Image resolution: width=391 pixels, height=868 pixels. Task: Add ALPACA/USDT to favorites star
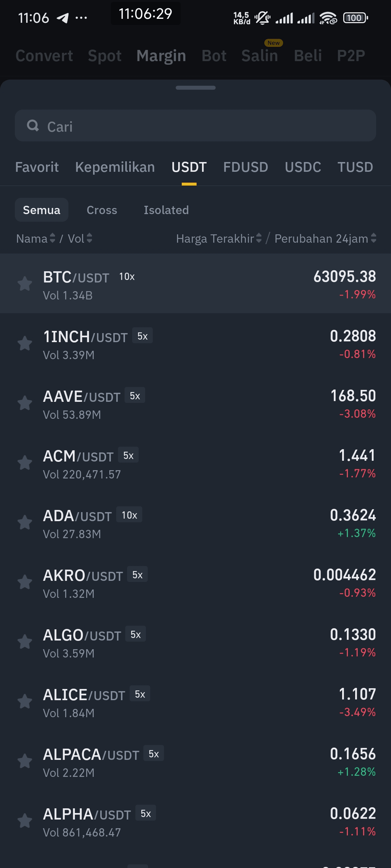pos(25,761)
